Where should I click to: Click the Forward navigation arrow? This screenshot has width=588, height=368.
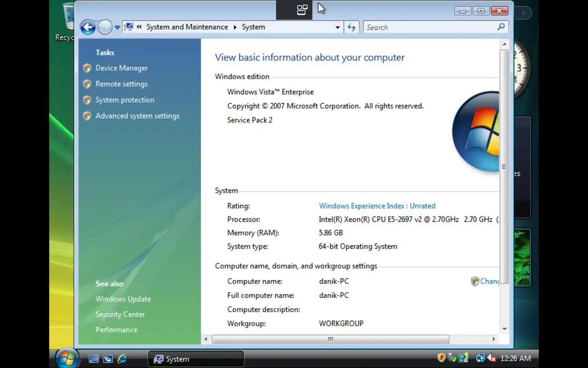pyautogui.click(x=105, y=27)
